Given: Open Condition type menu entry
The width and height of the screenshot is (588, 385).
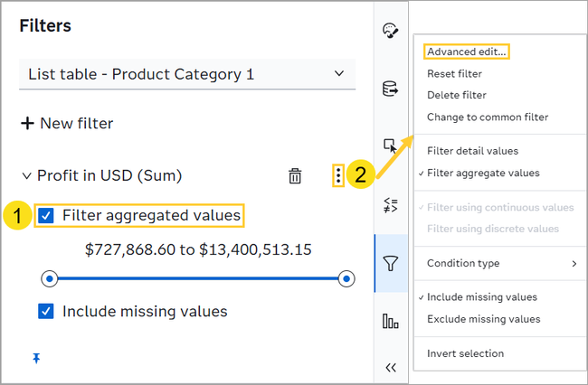Looking at the screenshot, I should (x=500, y=263).
